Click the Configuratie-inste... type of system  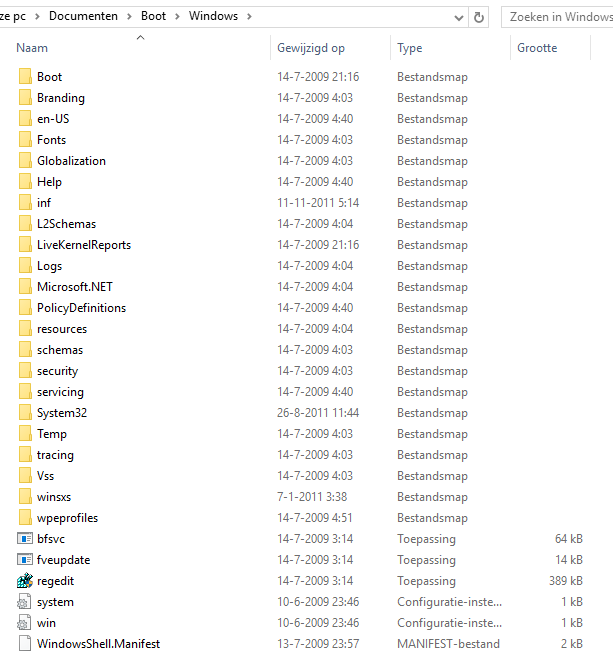tap(450, 602)
